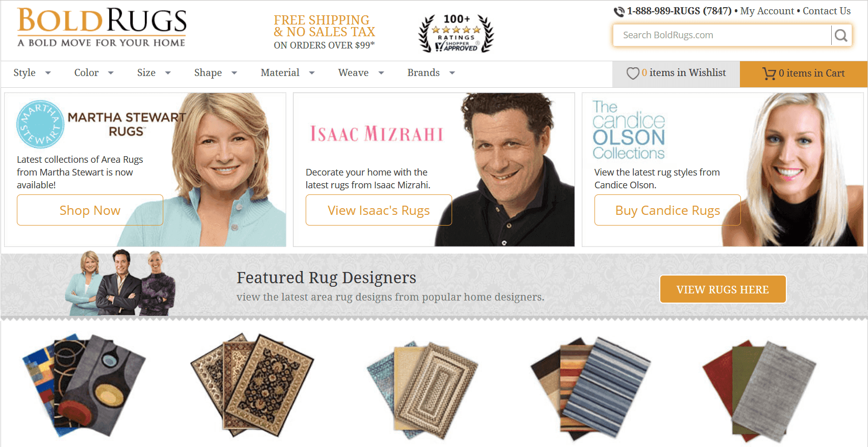
Task: Click the Shopper Approved ratings badge
Action: pos(456,33)
